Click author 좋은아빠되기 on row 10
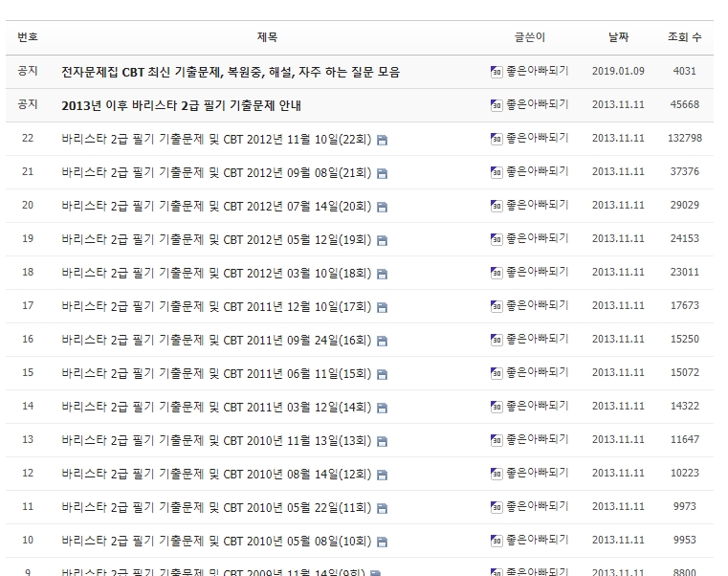 pyautogui.click(x=538, y=540)
